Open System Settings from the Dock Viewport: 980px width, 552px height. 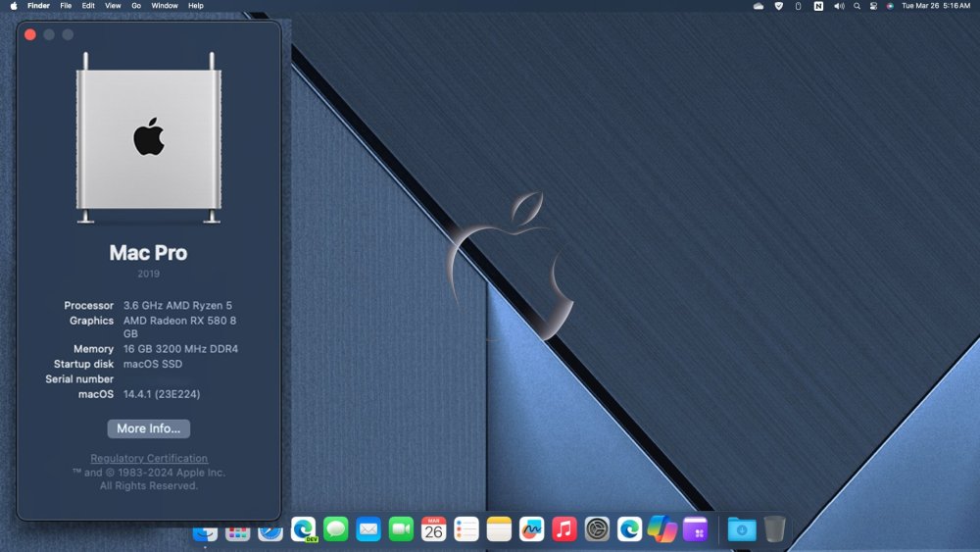(x=597, y=529)
